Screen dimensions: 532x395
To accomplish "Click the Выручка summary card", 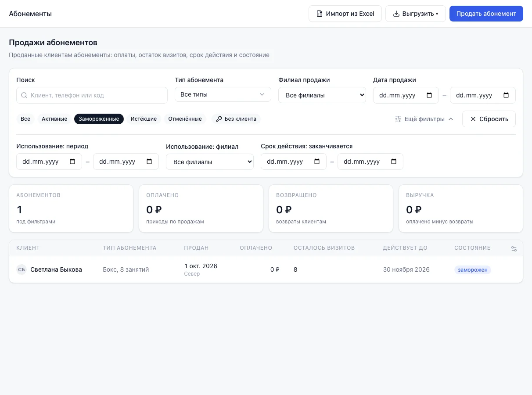I will pos(461,208).
